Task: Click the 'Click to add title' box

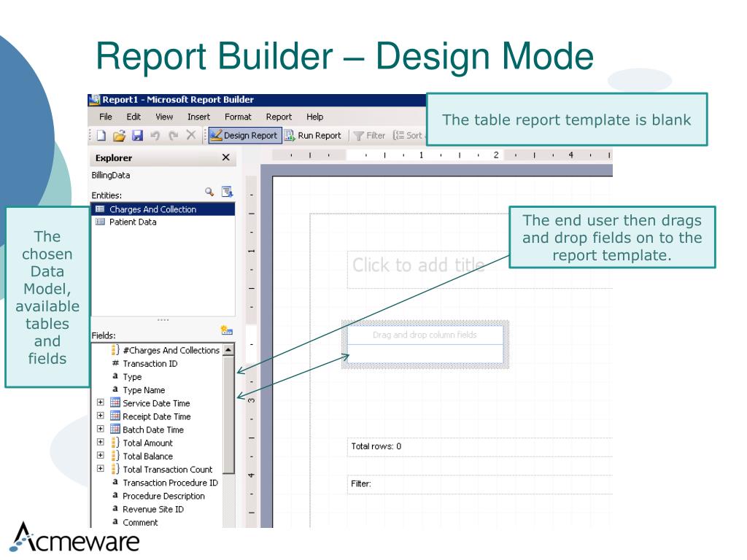Action: 480,270
